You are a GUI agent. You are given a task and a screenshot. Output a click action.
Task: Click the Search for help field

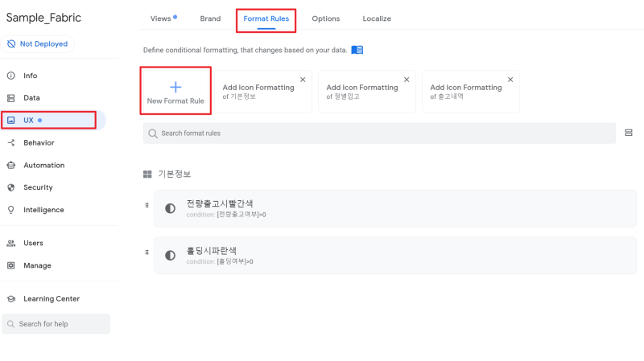click(56, 324)
